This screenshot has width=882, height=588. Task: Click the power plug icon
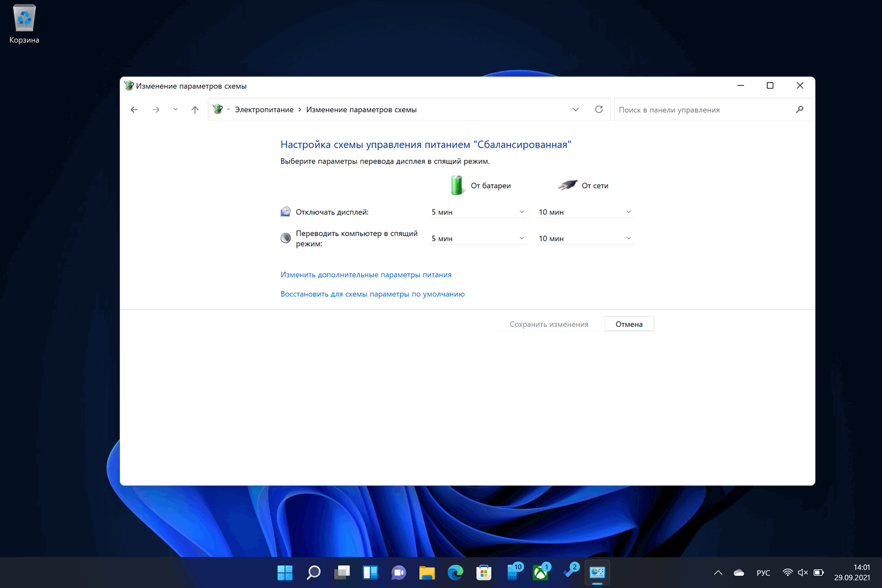(x=567, y=185)
